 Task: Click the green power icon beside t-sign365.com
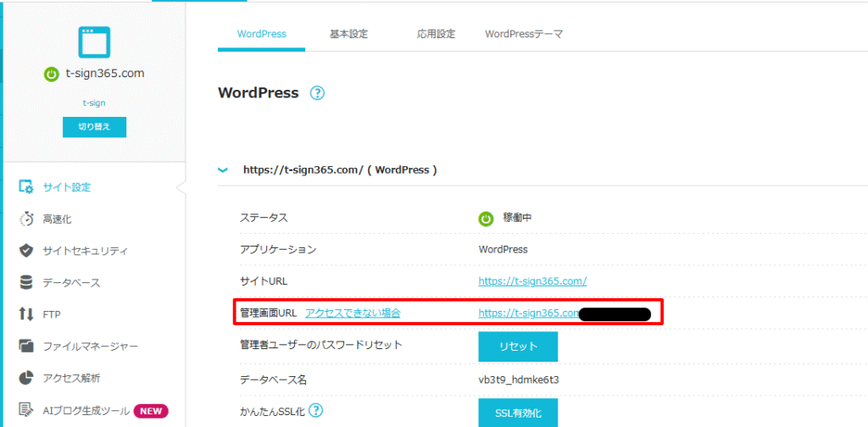coord(51,74)
